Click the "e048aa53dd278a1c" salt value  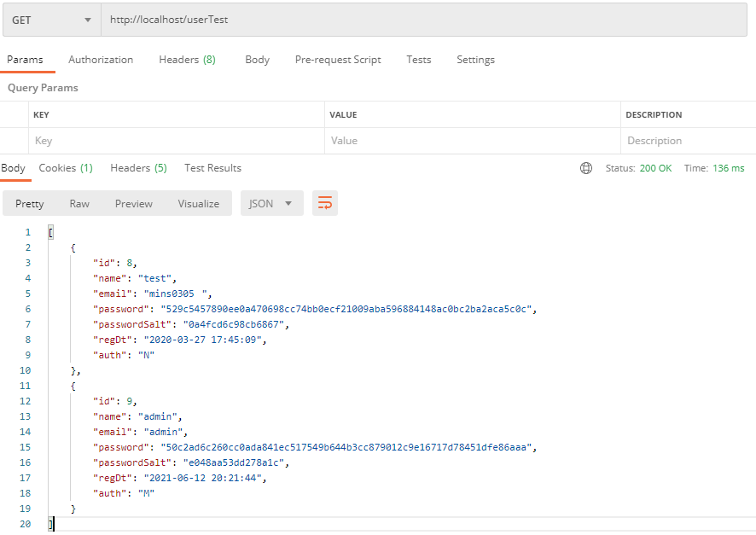(233, 463)
